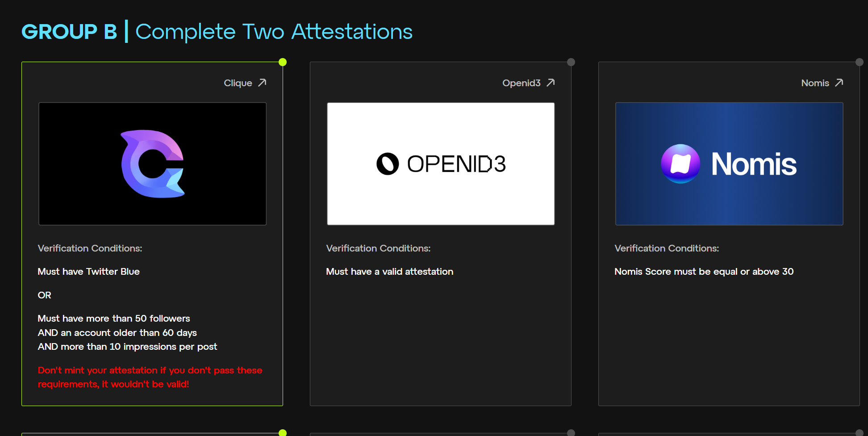Click 'Nomis Score must be equal or above 30'
This screenshot has width=868, height=436.
pyautogui.click(x=704, y=272)
